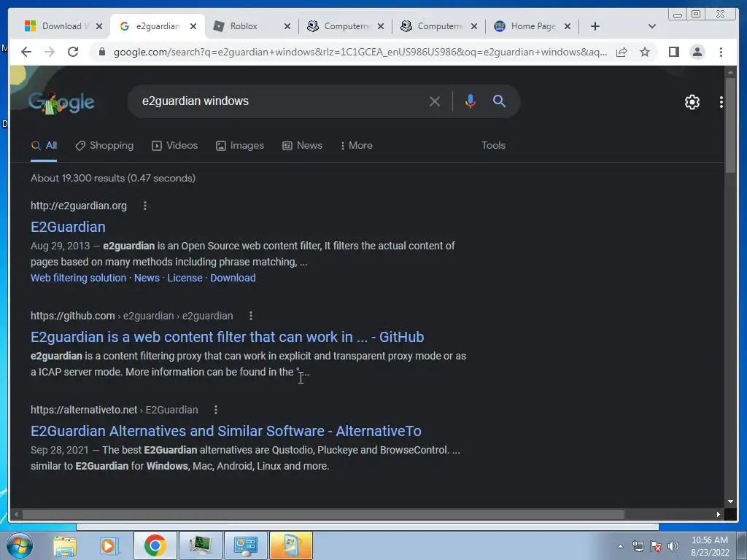Open the Chrome three-dot menu

(721, 52)
